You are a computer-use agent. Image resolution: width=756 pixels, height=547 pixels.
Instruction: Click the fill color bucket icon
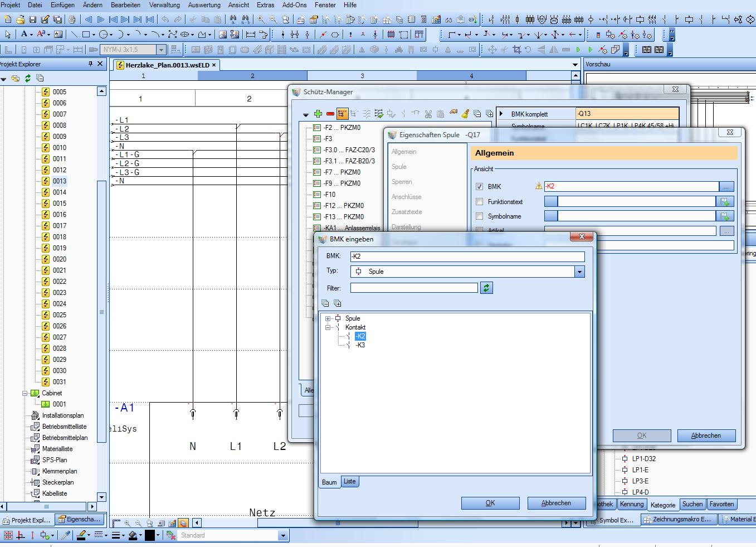[x=133, y=535]
